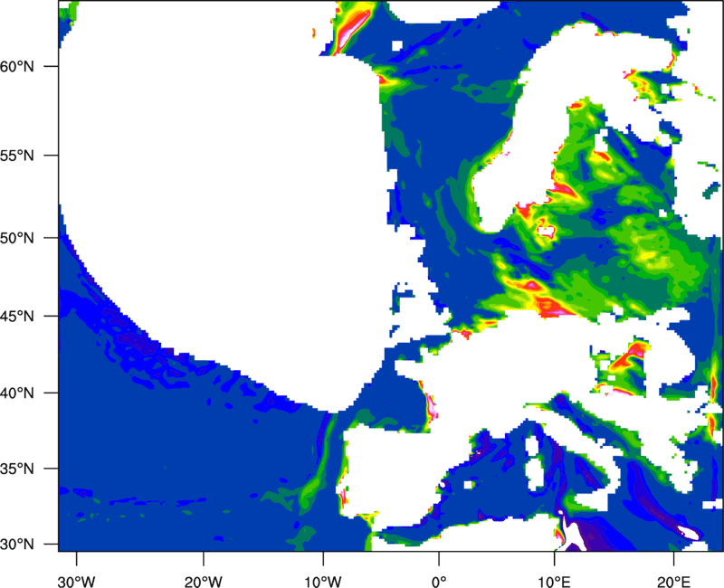This screenshot has height=588, width=724.
Task: Click the 10°W longitude label
Action: pyautogui.click(x=323, y=582)
